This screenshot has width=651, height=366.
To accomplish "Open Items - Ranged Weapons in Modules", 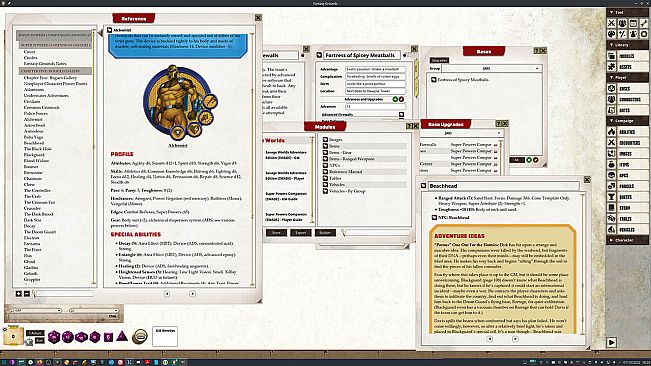I will coord(352,159).
